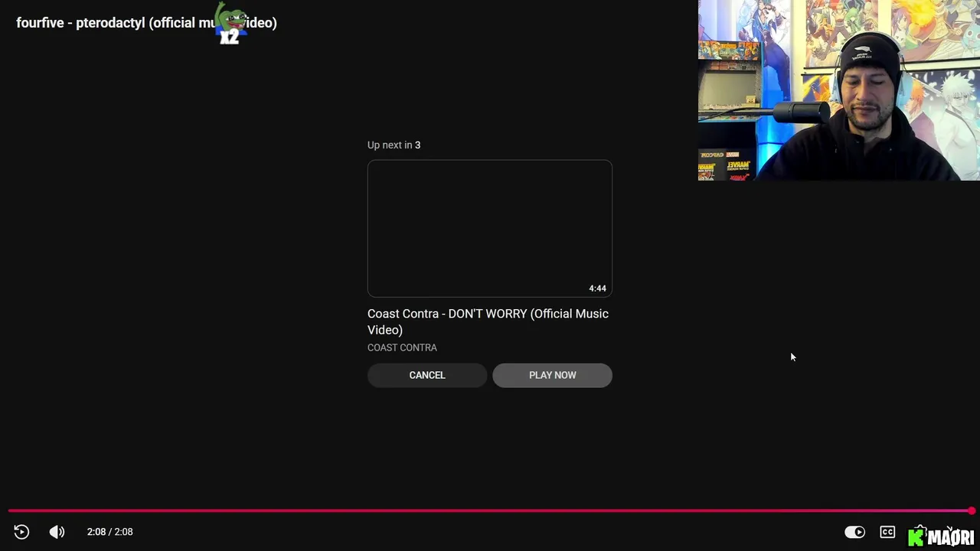The image size is (980, 551).
Task: Click the PLAY NOW button
Action: pos(552,375)
